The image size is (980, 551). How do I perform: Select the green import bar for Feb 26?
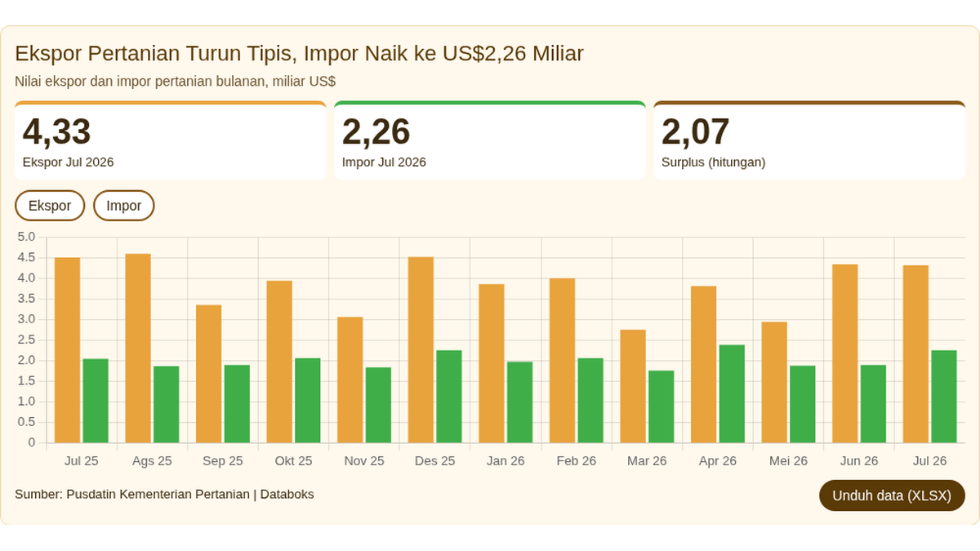[590, 401]
